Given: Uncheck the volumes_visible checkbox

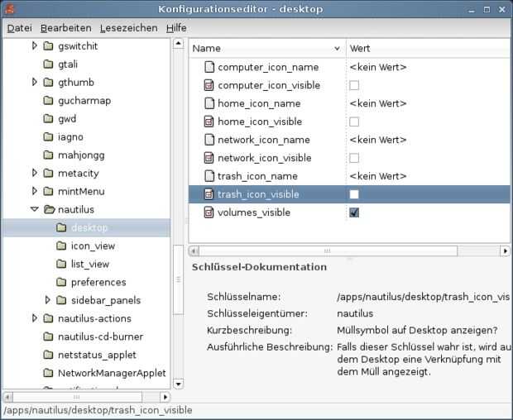Looking at the screenshot, I should coord(354,212).
